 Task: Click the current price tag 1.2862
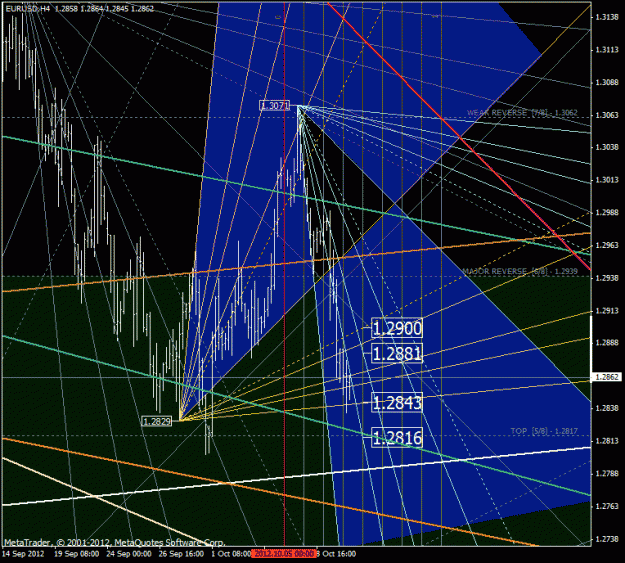tap(607, 377)
